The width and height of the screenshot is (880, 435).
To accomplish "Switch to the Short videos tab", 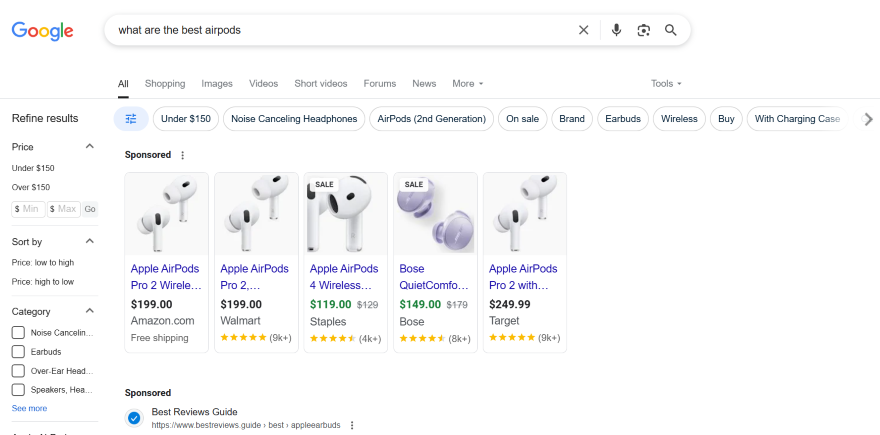I will click(x=321, y=84).
